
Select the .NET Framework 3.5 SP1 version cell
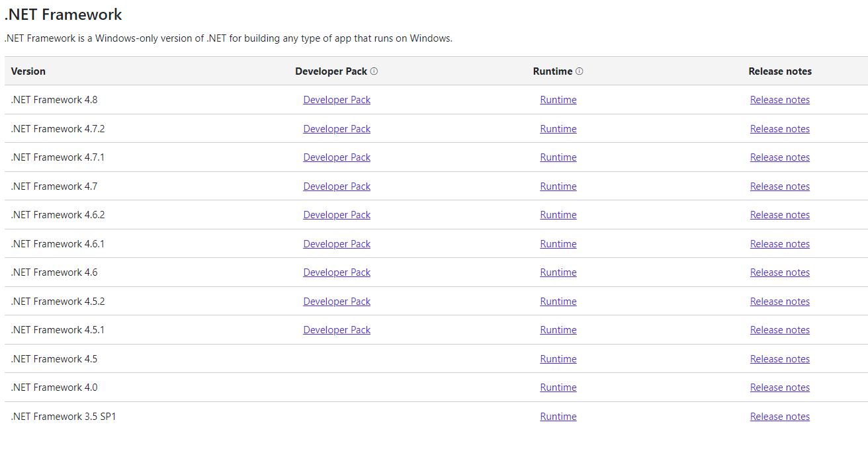pyautogui.click(x=64, y=417)
